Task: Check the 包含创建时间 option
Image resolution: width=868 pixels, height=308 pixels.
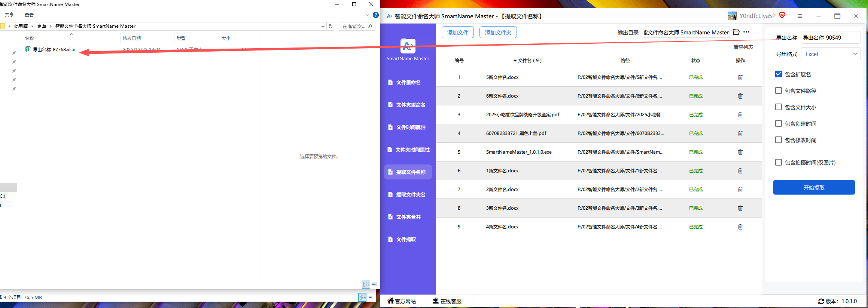Action: pos(778,123)
